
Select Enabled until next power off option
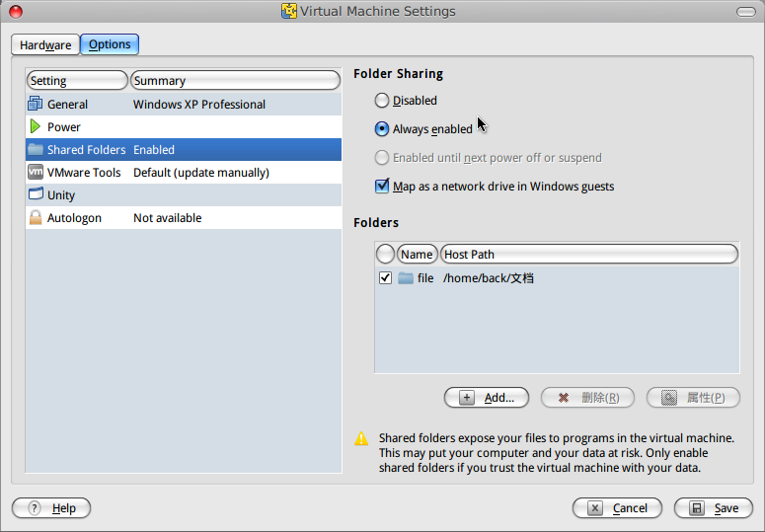click(382, 158)
